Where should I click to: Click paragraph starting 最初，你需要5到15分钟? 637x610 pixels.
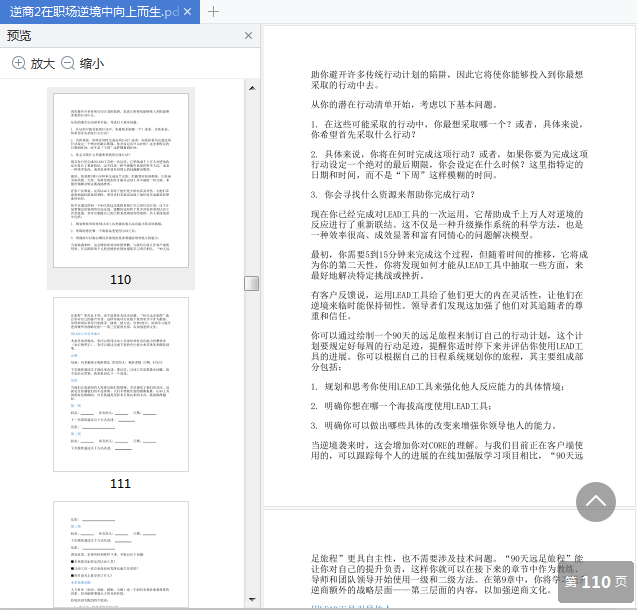click(x=449, y=265)
